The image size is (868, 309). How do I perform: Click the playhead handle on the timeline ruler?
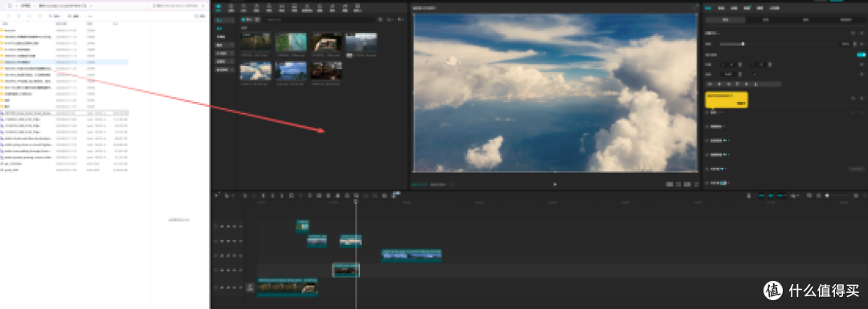(355, 201)
